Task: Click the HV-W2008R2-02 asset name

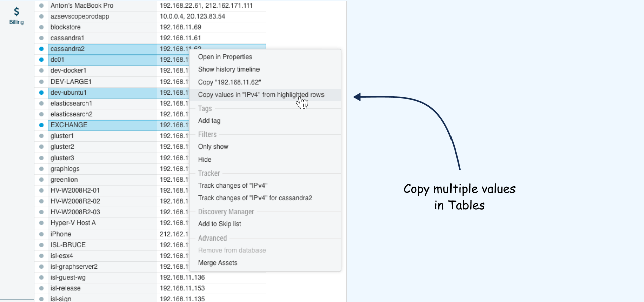Action: pyautogui.click(x=76, y=201)
